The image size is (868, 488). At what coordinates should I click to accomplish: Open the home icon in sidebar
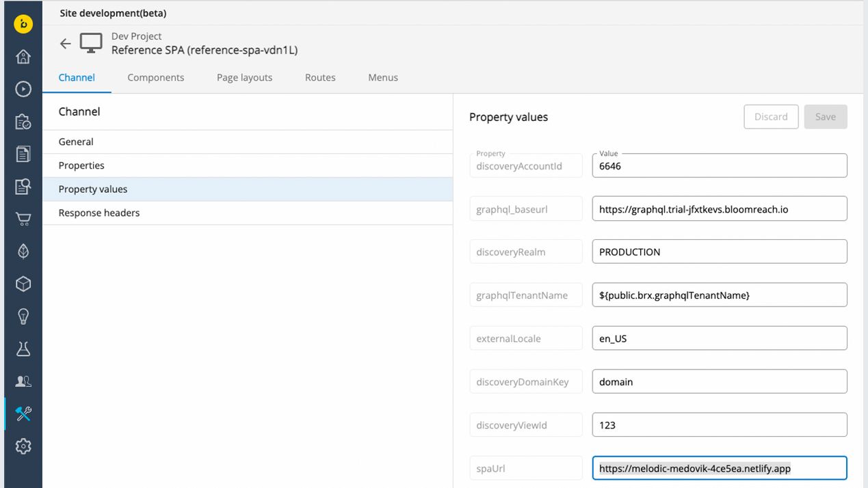pos(23,57)
